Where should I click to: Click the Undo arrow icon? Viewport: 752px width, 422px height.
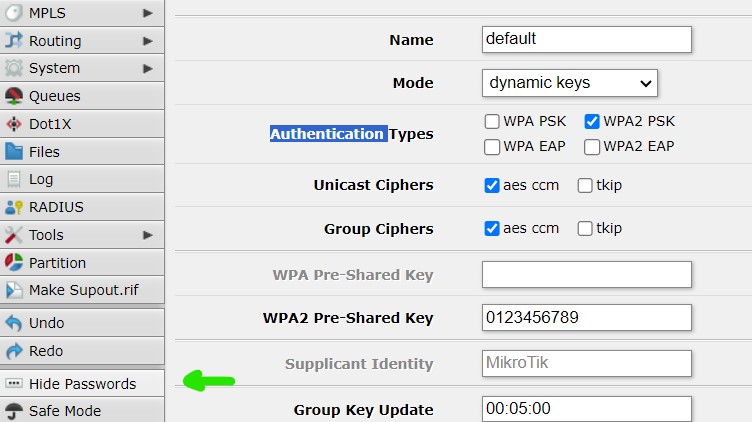pyautogui.click(x=14, y=323)
